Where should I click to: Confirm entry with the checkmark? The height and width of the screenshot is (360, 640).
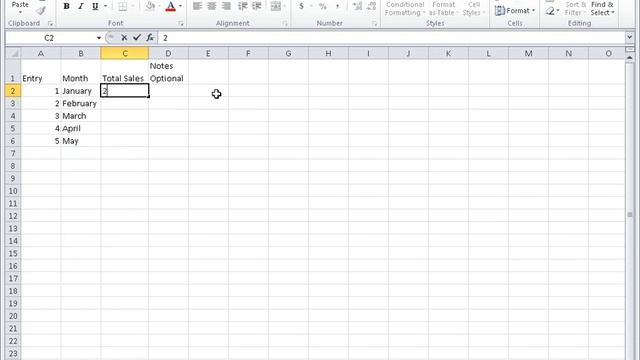(137, 38)
